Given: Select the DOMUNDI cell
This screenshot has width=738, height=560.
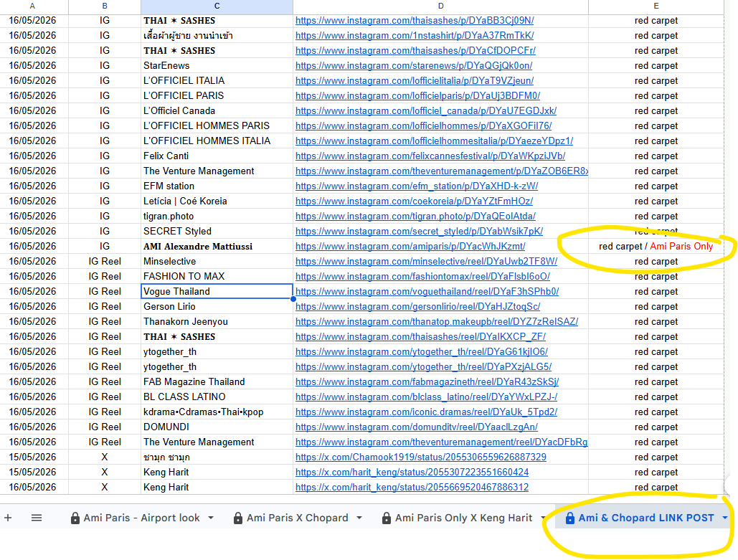Looking at the screenshot, I should [x=217, y=427].
